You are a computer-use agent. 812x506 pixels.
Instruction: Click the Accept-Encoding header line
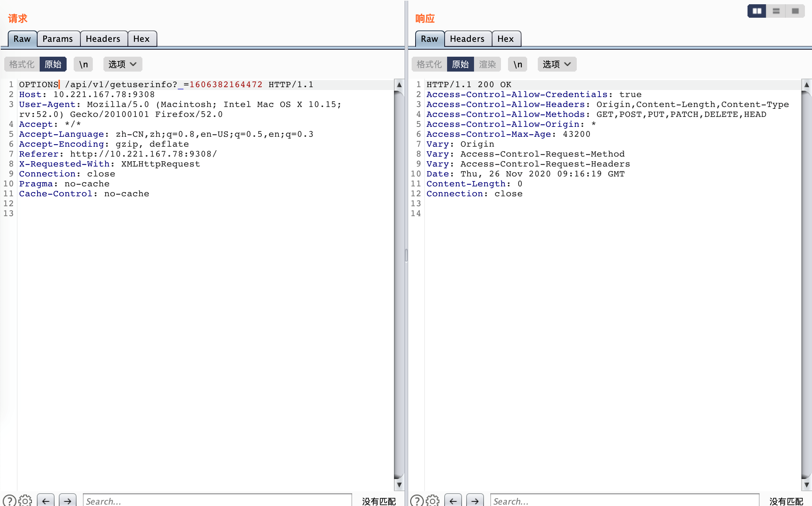[104, 144]
